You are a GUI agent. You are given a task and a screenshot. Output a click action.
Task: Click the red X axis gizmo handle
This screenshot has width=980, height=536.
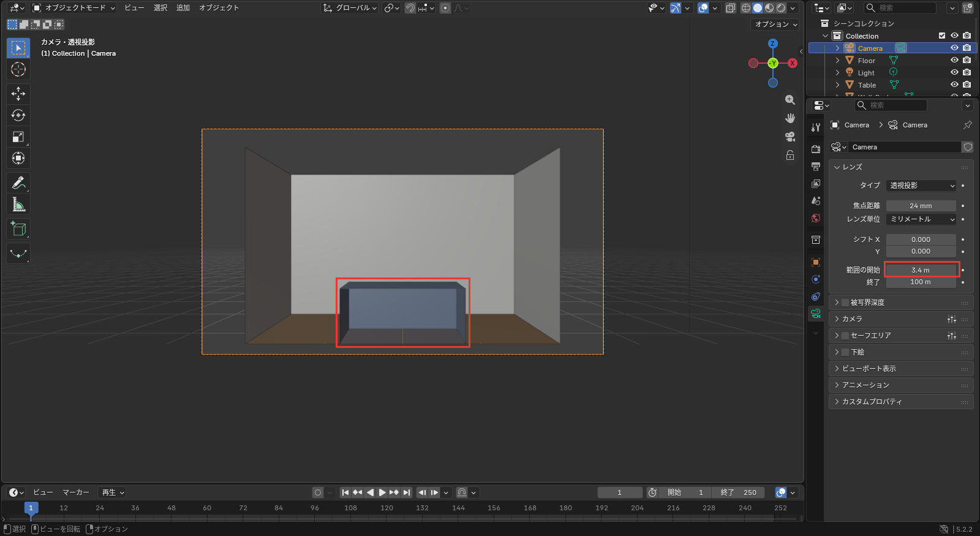coord(793,63)
